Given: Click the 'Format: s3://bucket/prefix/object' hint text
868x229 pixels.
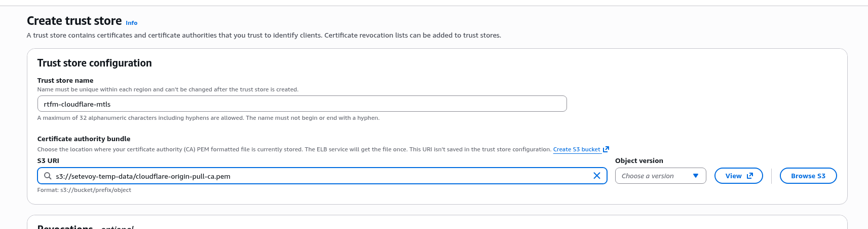Looking at the screenshot, I should click(84, 190).
